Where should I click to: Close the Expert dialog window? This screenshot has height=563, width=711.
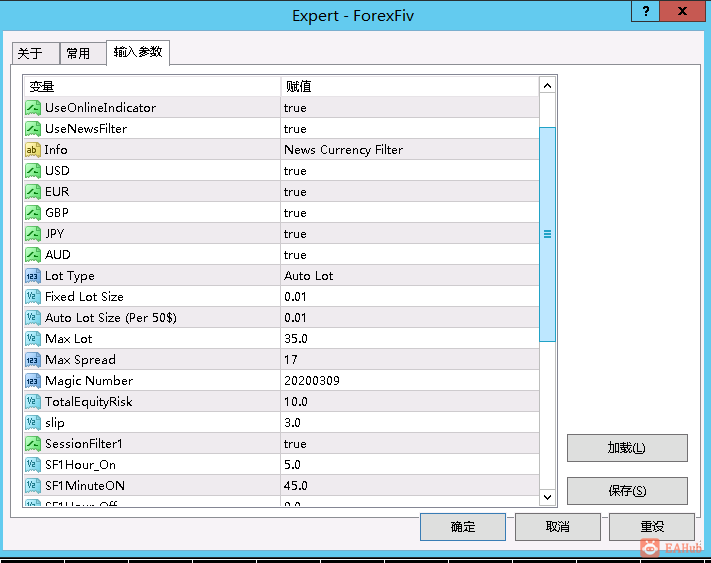(x=682, y=11)
